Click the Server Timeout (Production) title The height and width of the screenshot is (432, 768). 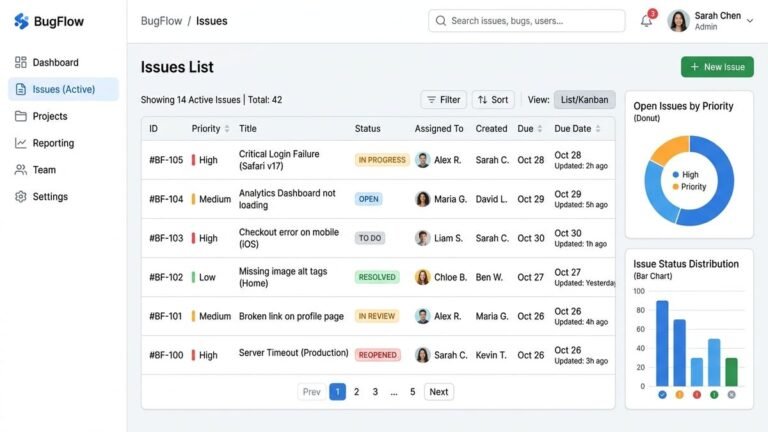(x=293, y=353)
